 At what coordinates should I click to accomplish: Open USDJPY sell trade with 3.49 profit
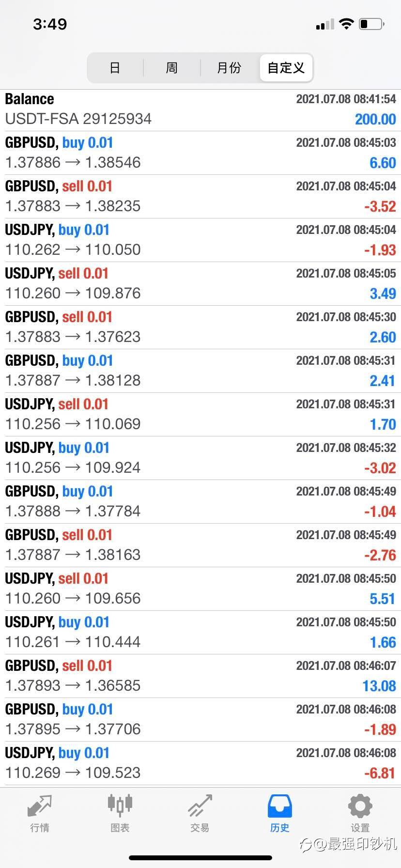click(200, 284)
